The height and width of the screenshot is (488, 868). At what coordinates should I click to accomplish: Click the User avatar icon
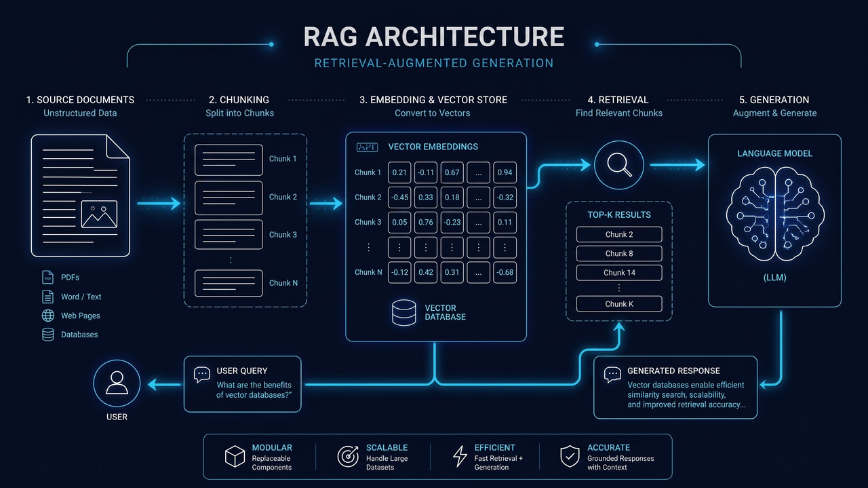pos(117,383)
